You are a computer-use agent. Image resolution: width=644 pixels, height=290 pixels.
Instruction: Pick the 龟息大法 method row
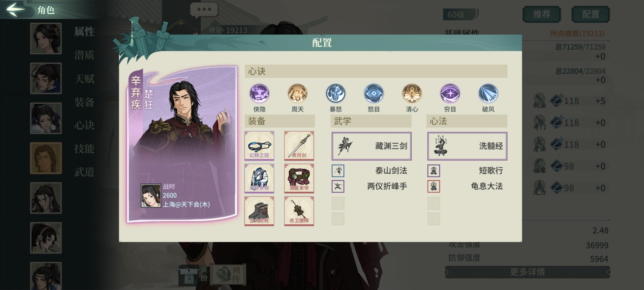(x=467, y=186)
